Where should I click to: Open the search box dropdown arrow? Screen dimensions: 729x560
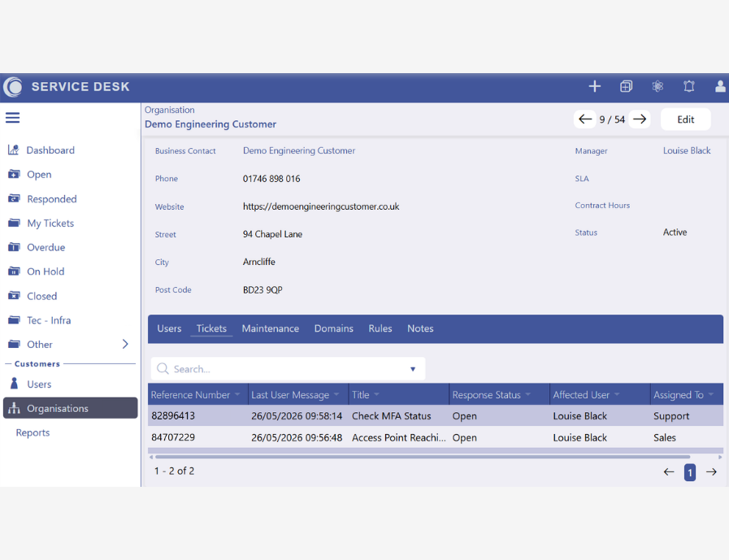pos(412,369)
